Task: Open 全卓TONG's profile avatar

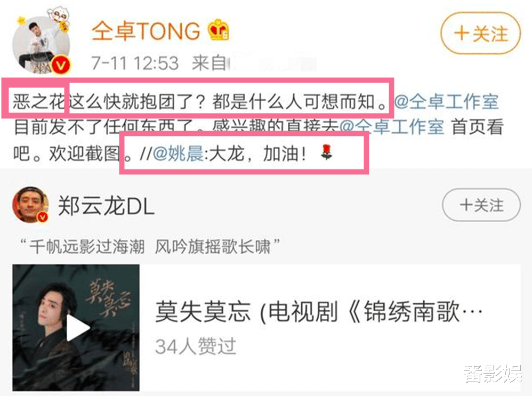Action: [42, 45]
